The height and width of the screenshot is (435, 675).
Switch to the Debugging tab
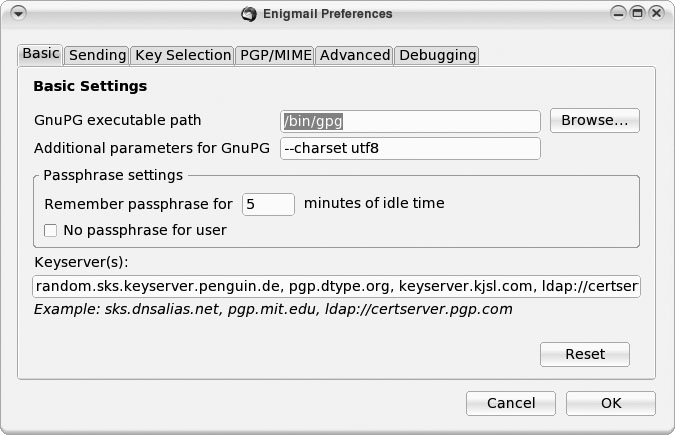click(437, 55)
